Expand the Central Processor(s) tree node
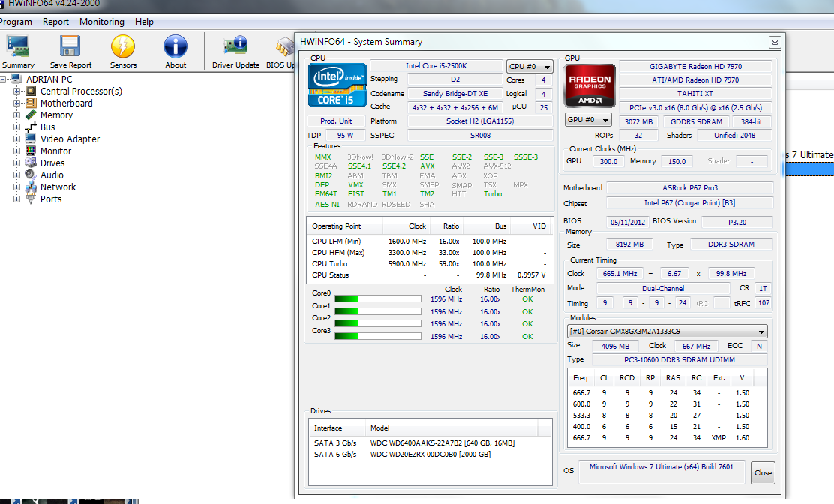Viewport: 834px width, 504px height. [17, 91]
